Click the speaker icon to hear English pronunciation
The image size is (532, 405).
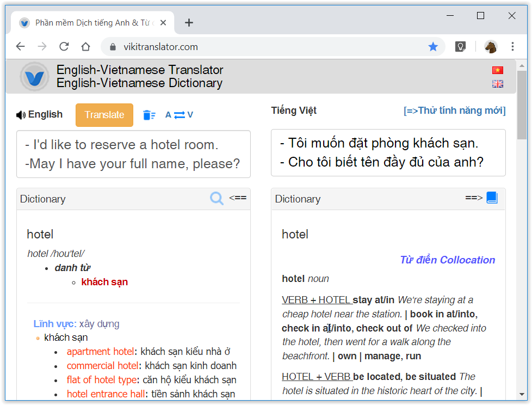coord(20,114)
